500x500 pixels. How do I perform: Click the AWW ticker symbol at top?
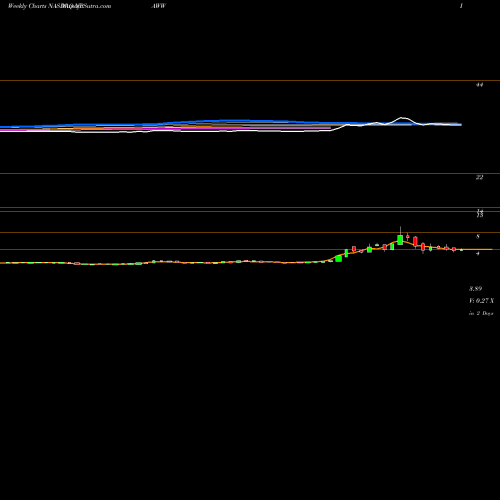click(x=158, y=6)
